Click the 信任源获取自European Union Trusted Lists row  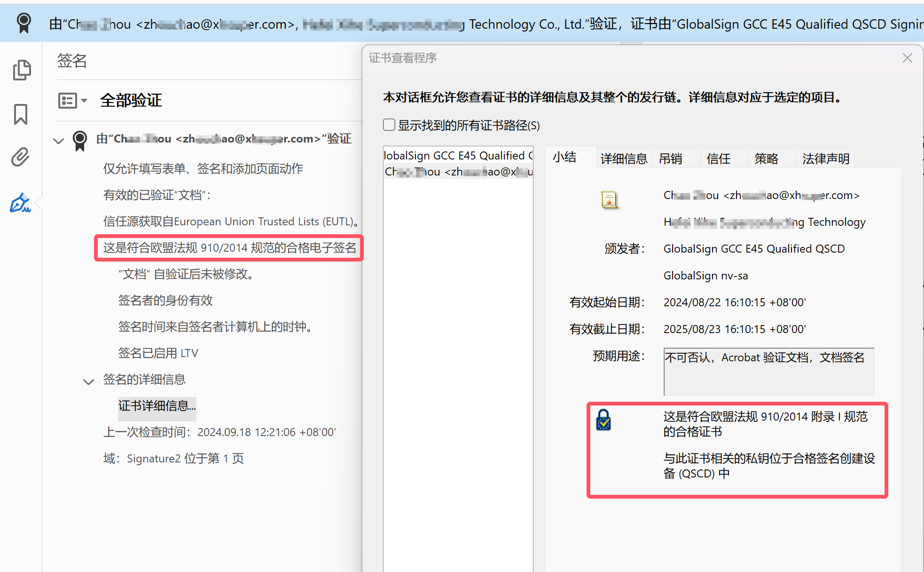coord(232,222)
